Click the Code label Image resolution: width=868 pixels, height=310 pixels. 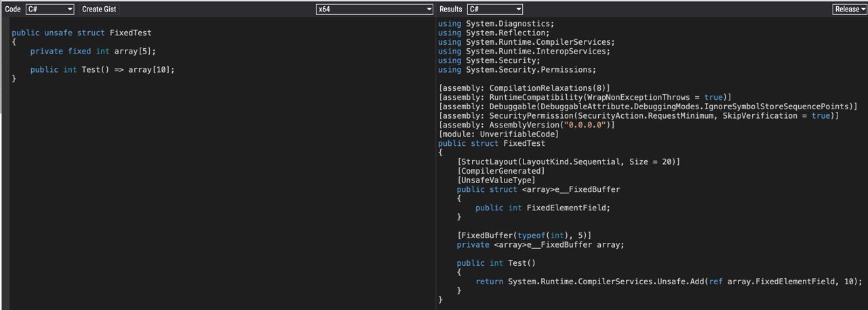(13, 9)
